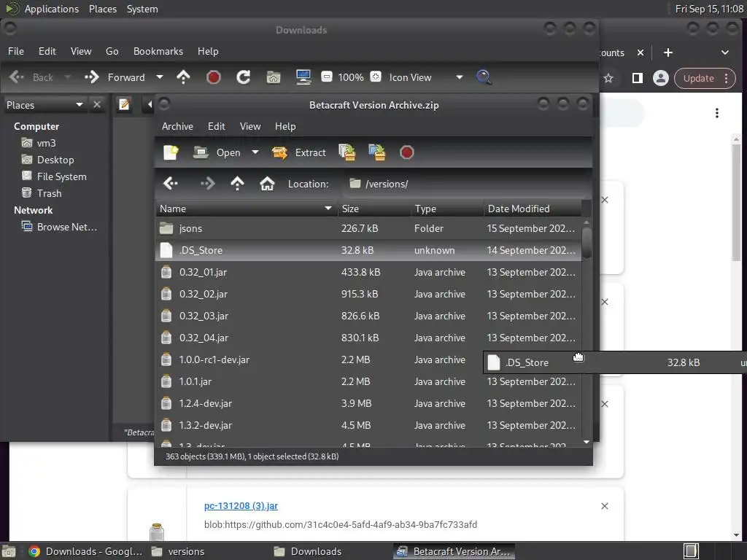Viewport: 747px width, 560px height.
Task: Open Applications menu in top panel
Action: (52, 9)
